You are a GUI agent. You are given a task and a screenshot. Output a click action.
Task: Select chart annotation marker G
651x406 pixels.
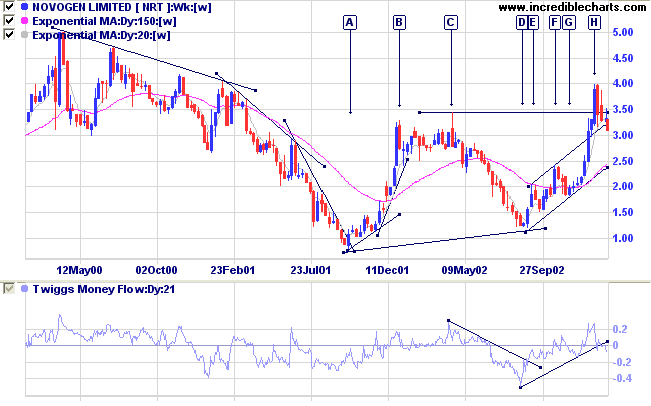(569, 22)
